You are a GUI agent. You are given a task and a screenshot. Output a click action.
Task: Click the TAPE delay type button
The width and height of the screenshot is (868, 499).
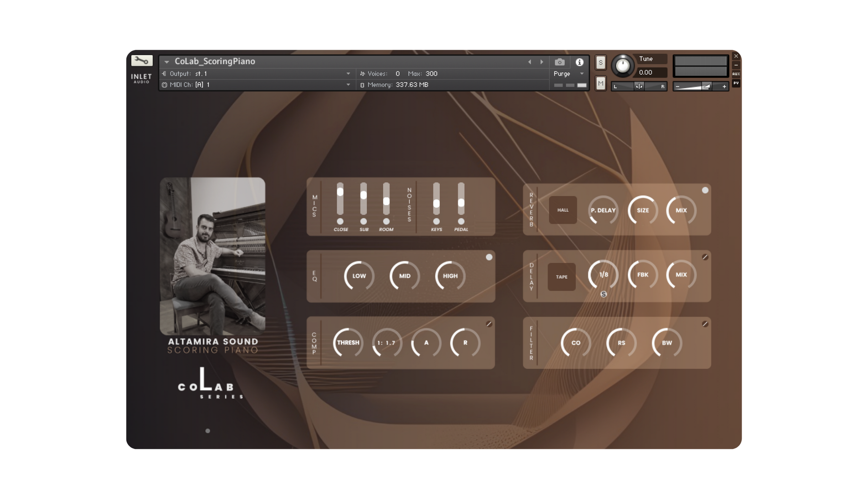[x=561, y=277]
